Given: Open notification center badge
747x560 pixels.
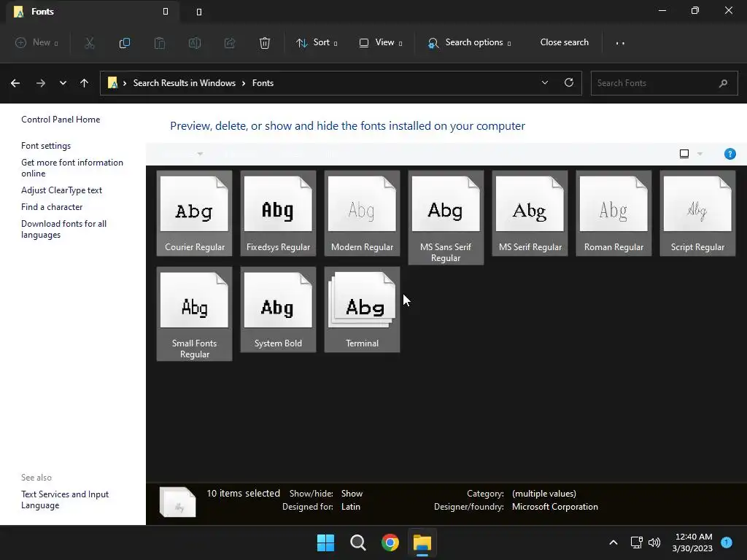Looking at the screenshot, I should (727, 542).
